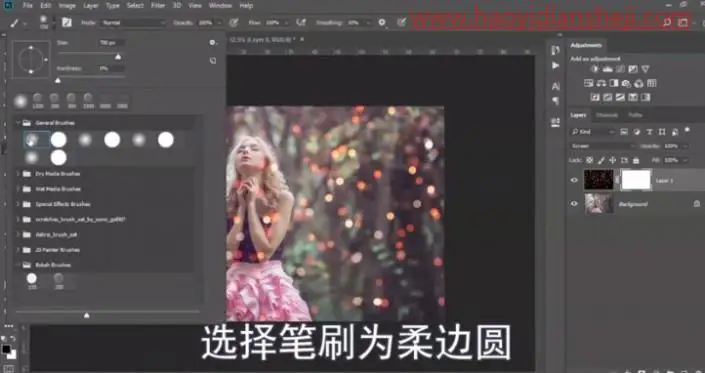The height and width of the screenshot is (373, 705).
Task: Open the Smoothing value arrow
Action: pos(368,22)
